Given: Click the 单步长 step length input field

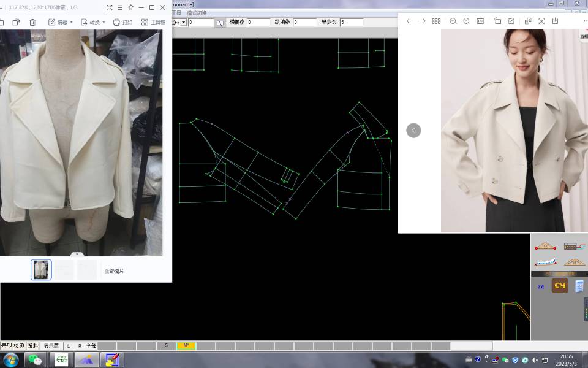Looking at the screenshot, I should click(x=352, y=22).
